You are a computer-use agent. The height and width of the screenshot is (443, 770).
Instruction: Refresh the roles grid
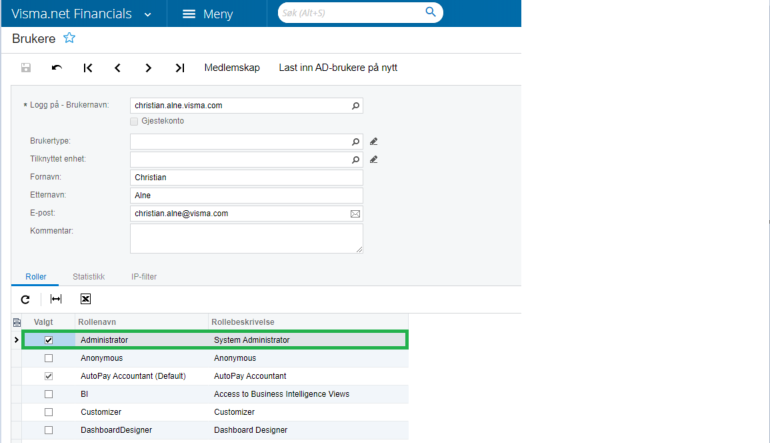[x=25, y=299]
